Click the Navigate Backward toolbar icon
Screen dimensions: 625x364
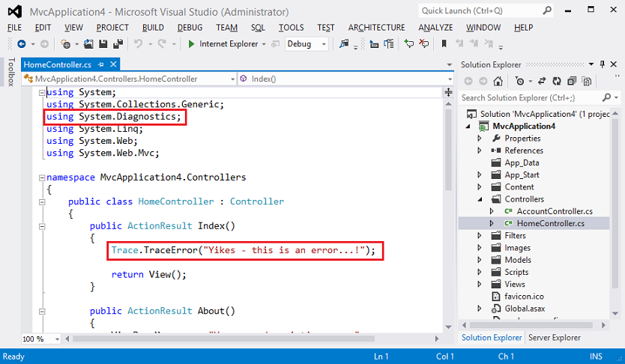click(22, 43)
